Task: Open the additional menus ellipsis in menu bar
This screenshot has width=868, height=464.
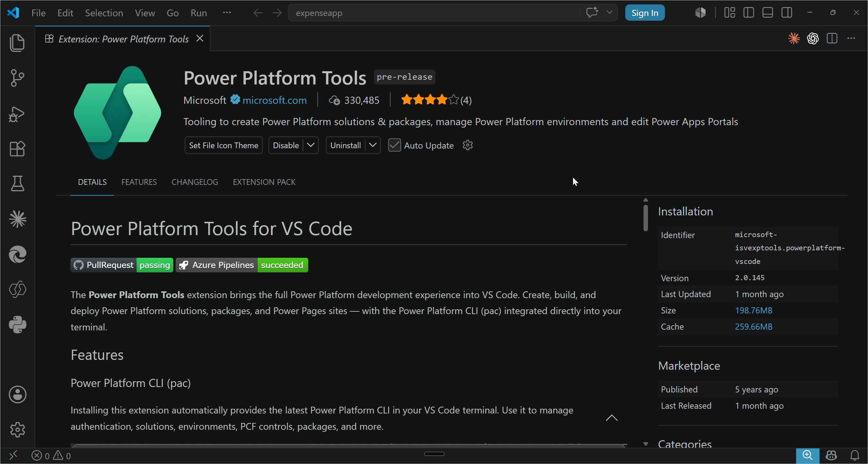Action: point(227,13)
